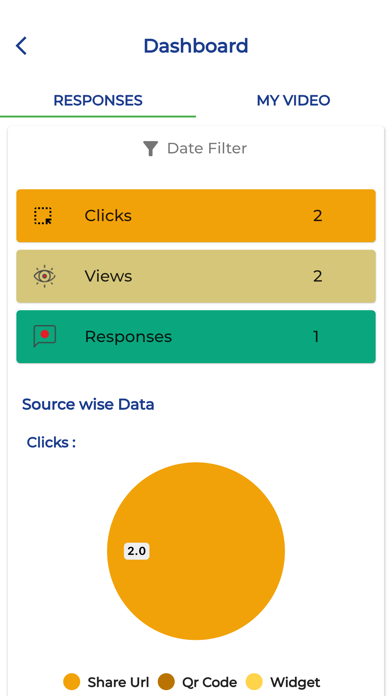Screen dimensions: 392x696
Task: Open the orange Clicks stat card
Action: (x=196, y=216)
